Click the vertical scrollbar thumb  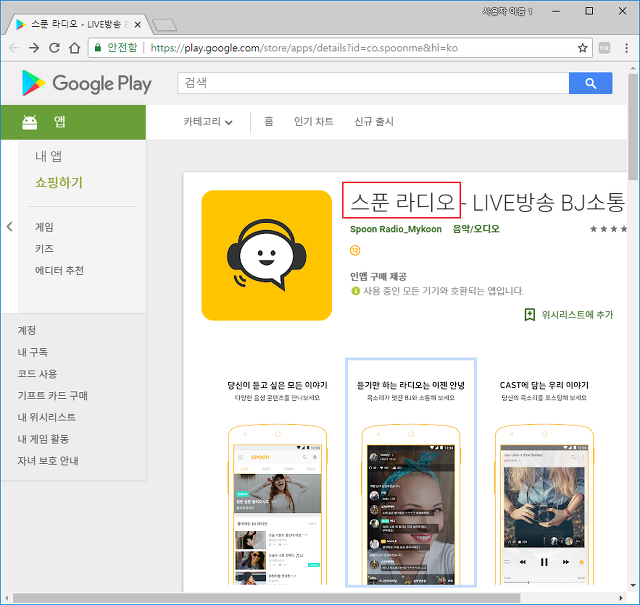click(633, 127)
